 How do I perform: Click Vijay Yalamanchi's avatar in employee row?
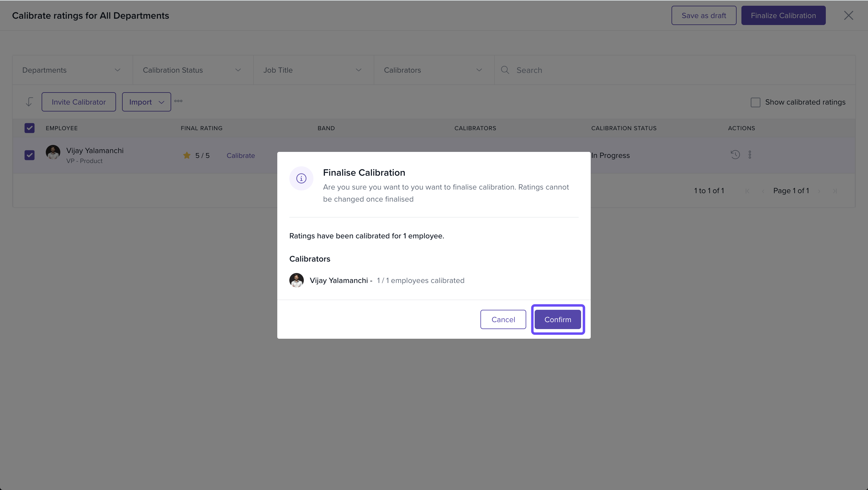(53, 152)
